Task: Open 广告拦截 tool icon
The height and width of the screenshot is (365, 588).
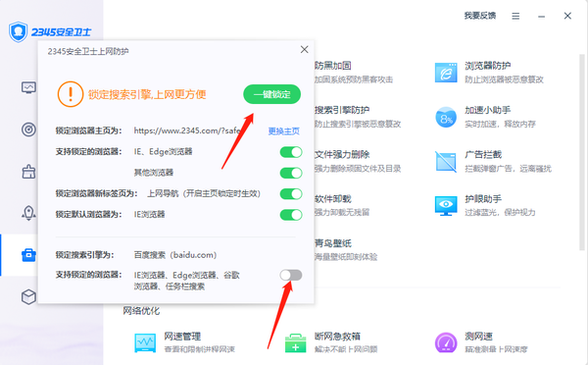Action: pyautogui.click(x=446, y=162)
